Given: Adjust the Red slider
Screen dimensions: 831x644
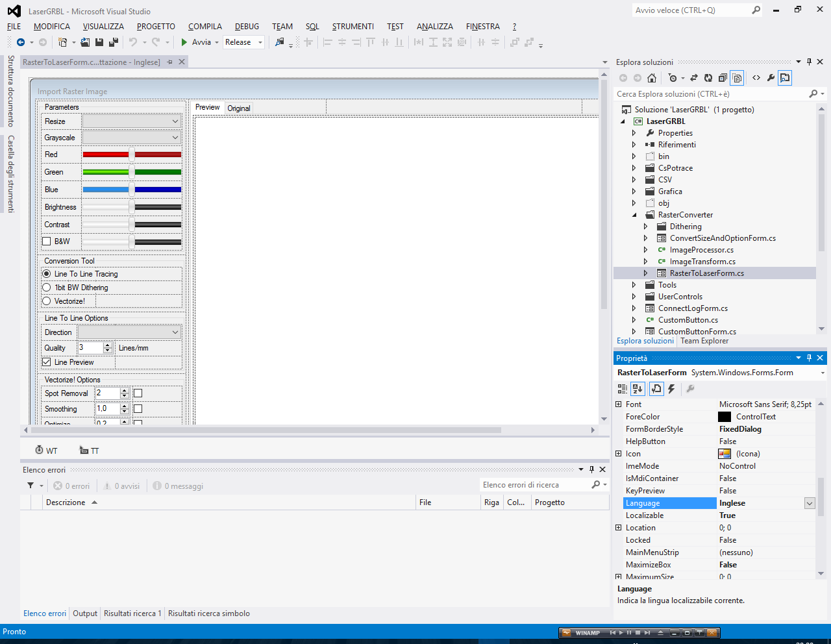Looking at the screenshot, I should [x=132, y=155].
